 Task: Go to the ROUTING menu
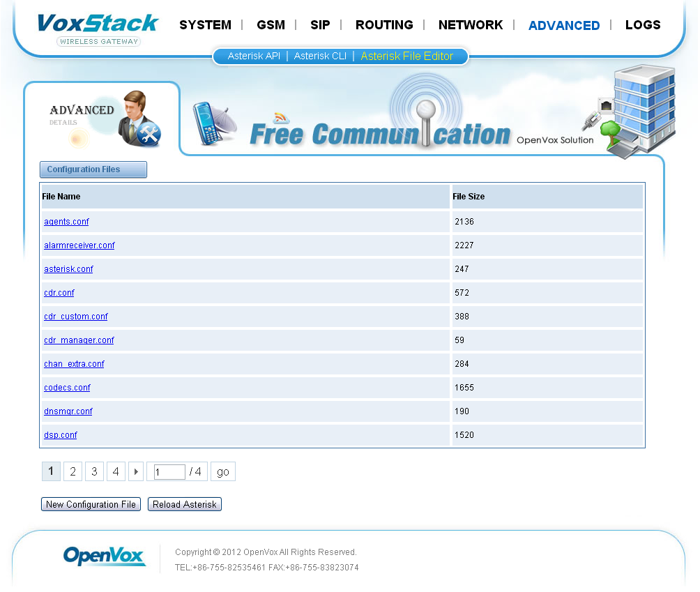click(384, 25)
